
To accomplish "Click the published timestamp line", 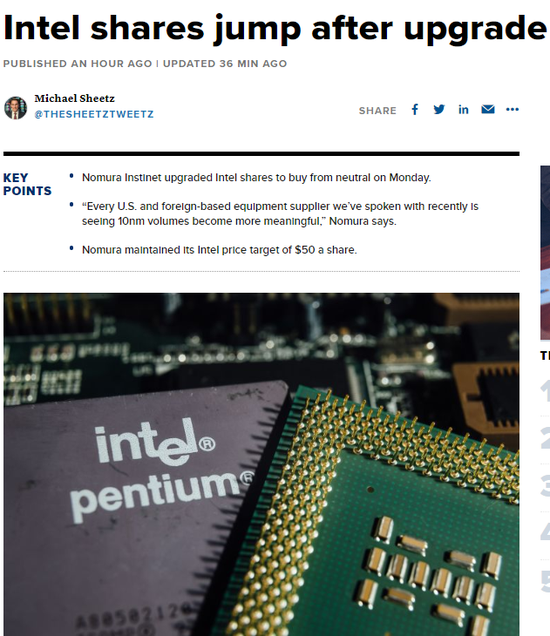I will coord(145,64).
